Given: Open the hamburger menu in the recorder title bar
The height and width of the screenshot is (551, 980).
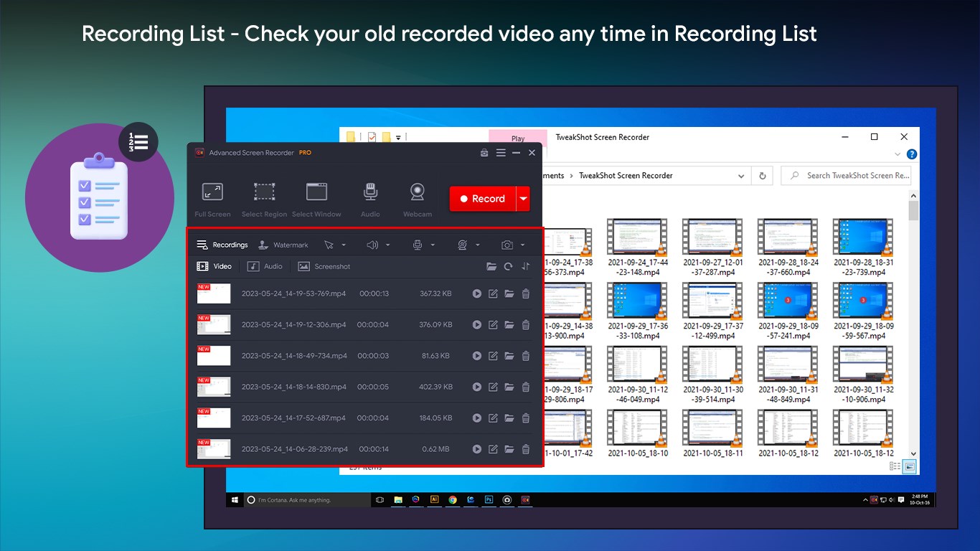Looking at the screenshot, I should [x=501, y=153].
